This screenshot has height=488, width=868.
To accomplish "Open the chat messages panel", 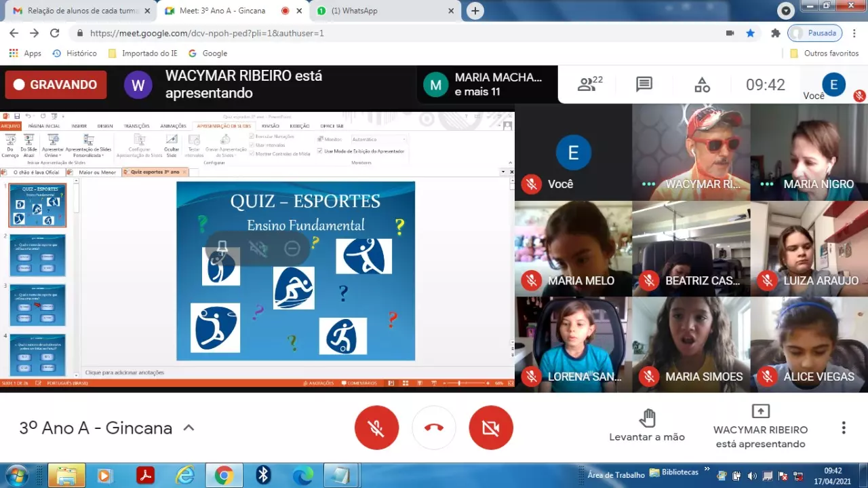I will tap(644, 84).
